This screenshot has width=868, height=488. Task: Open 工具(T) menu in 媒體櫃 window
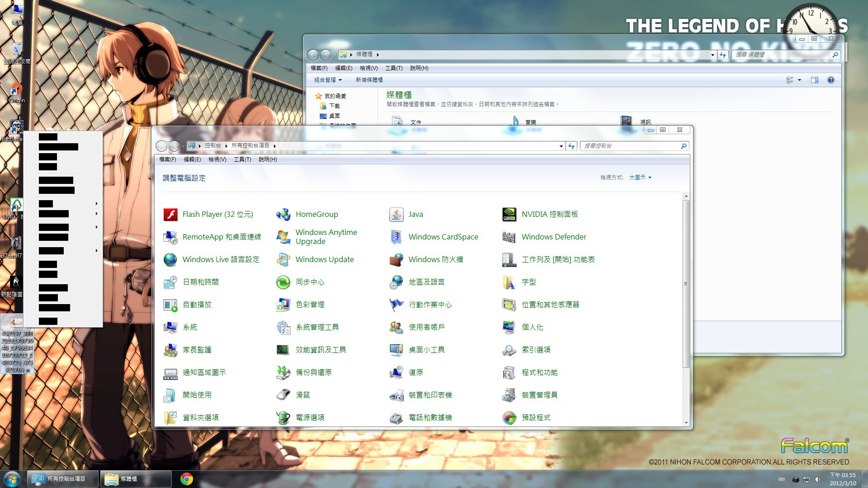394,68
